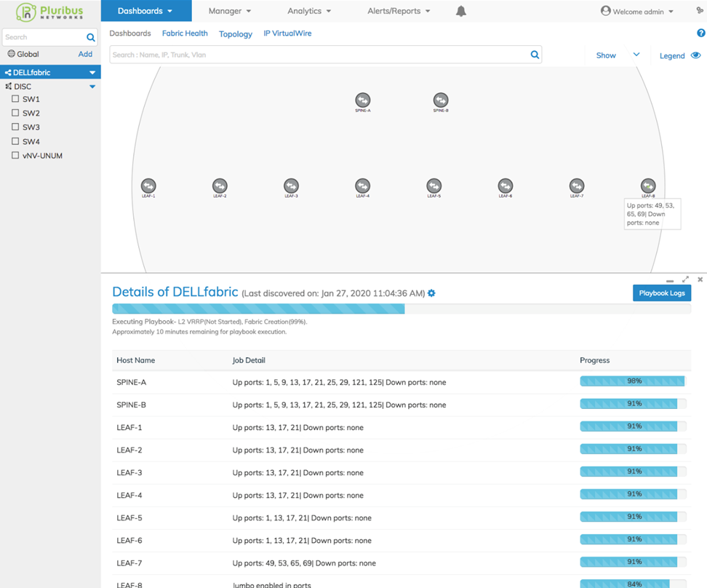Click the topology search magnifier icon
Screen dimensions: 707x588
[x=535, y=55]
